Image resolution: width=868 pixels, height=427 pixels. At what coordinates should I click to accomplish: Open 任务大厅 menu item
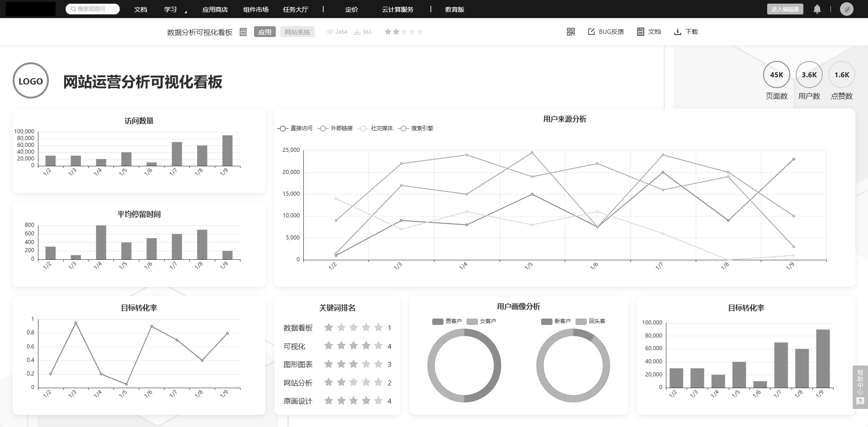click(295, 9)
